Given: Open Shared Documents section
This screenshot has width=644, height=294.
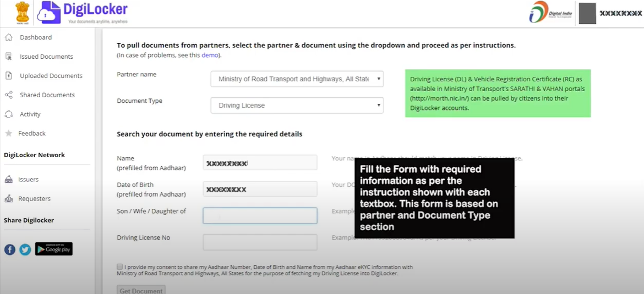Looking at the screenshot, I should 47,95.
